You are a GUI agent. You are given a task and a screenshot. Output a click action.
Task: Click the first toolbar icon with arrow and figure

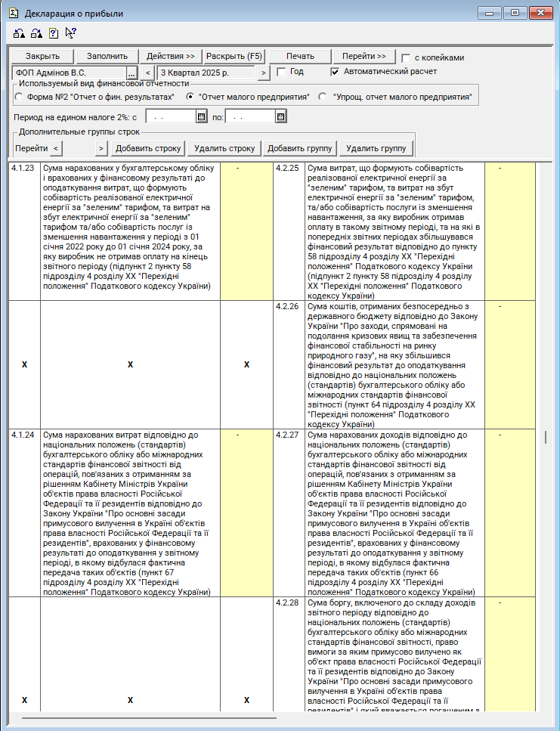[19, 33]
